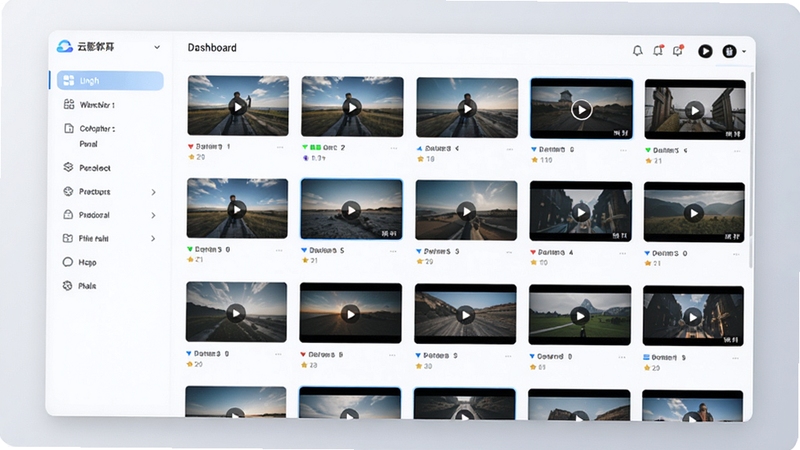
Task: Click the chat bubble icon beside 'Hcpo'
Action: coord(67,262)
